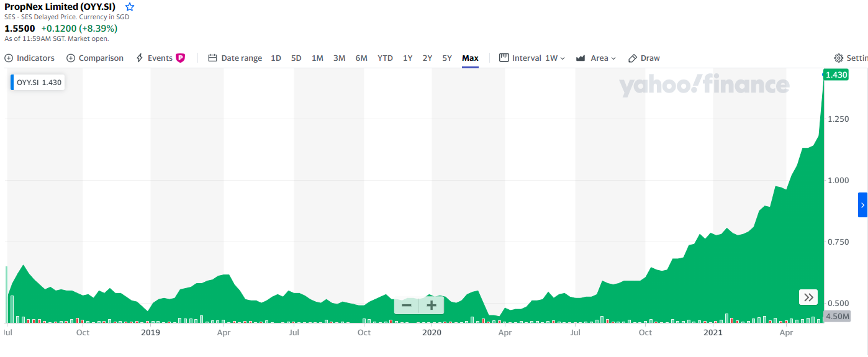Expand the blue side panel arrow
The image size is (868, 357).
pyautogui.click(x=862, y=205)
